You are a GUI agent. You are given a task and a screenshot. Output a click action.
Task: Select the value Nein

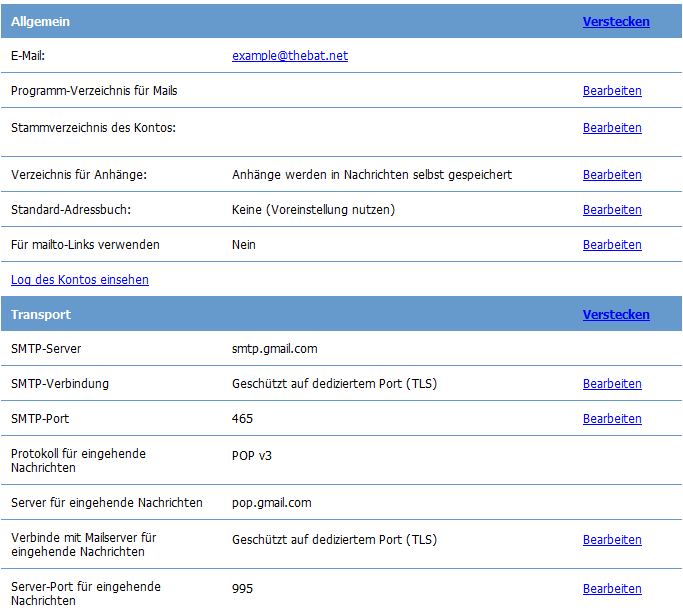[243, 244]
